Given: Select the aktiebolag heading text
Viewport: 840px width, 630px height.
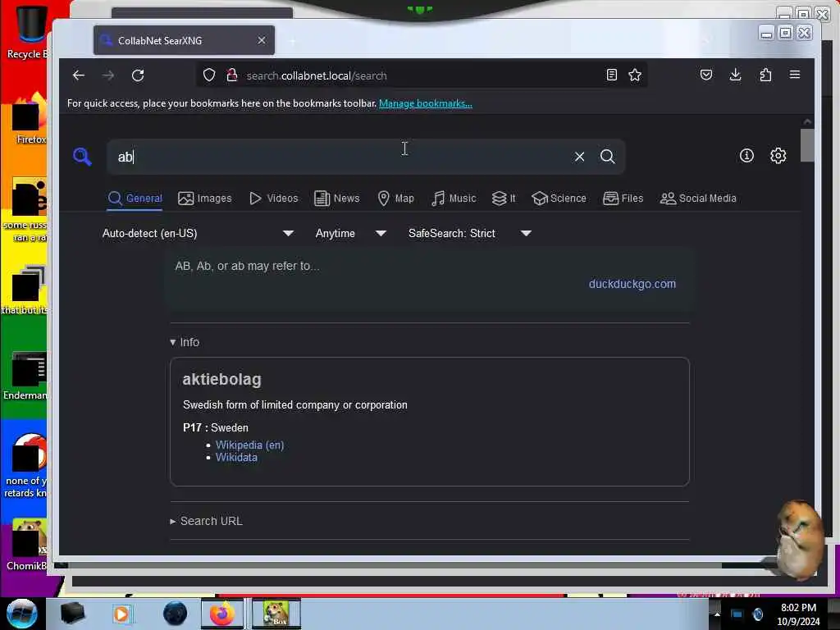Looking at the screenshot, I should tap(221, 379).
